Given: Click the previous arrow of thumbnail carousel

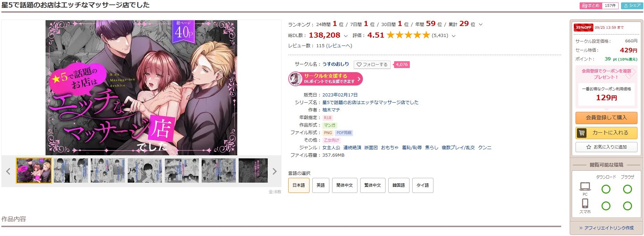Looking at the screenshot, I should pos(8,171).
